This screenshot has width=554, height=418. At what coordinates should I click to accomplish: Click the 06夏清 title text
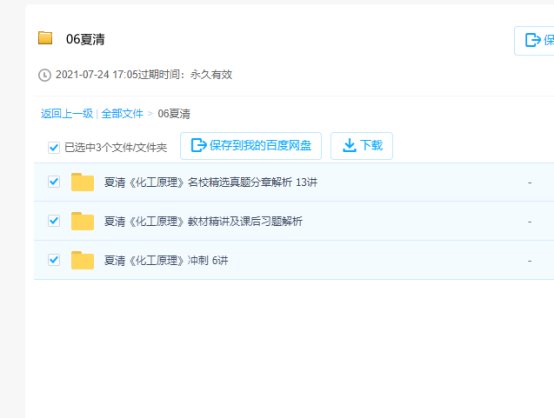tap(85, 39)
